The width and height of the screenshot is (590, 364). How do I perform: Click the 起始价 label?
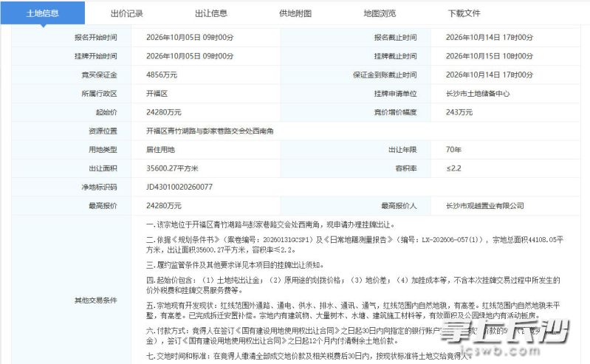tap(106, 112)
